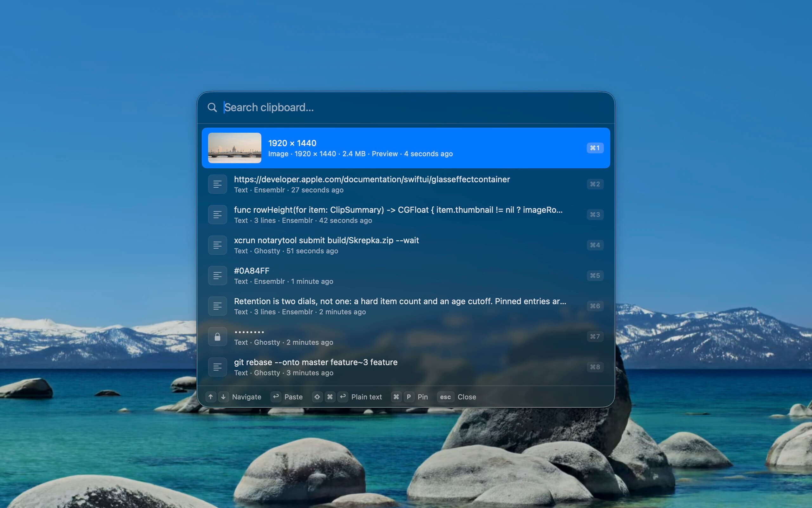The image size is (812, 508).
Task: Click the ⌘7 shortcut badge
Action: (595, 337)
